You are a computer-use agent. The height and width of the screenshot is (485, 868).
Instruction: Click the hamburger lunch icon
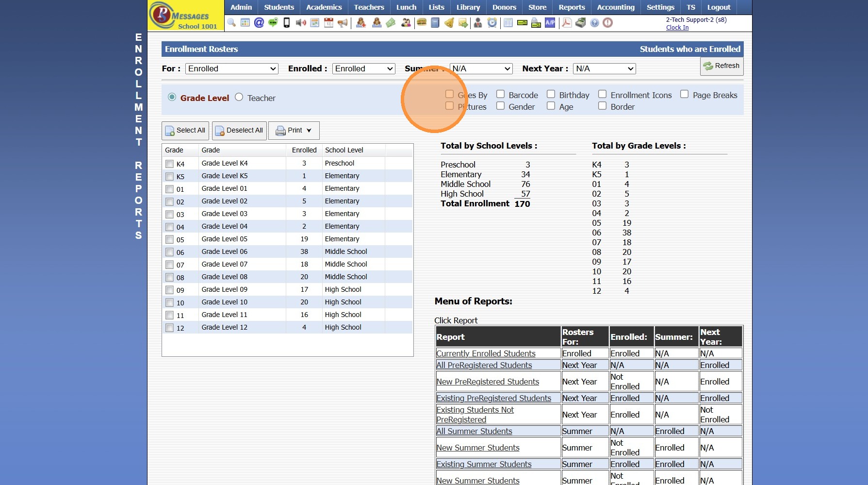tap(422, 23)
